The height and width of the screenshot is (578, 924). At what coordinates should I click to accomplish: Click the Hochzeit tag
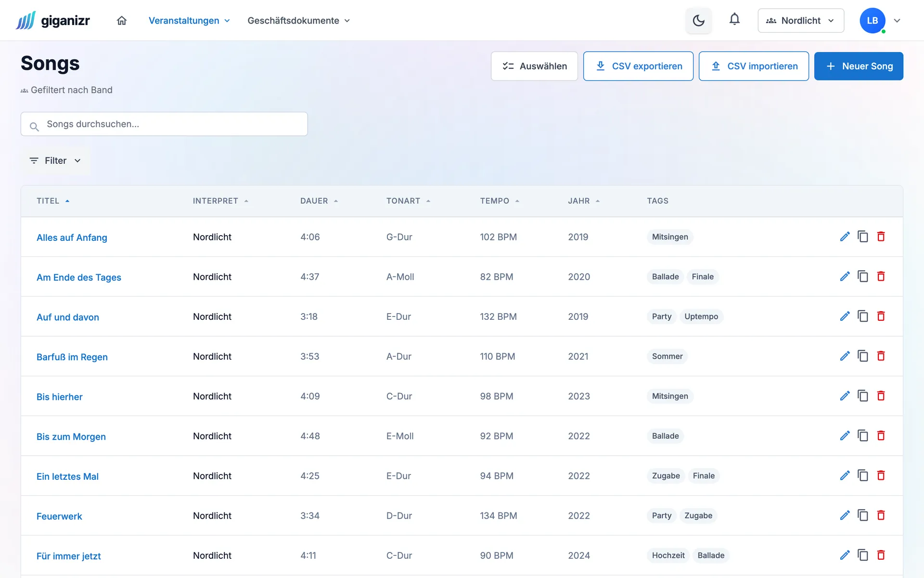tap(668, 555)
